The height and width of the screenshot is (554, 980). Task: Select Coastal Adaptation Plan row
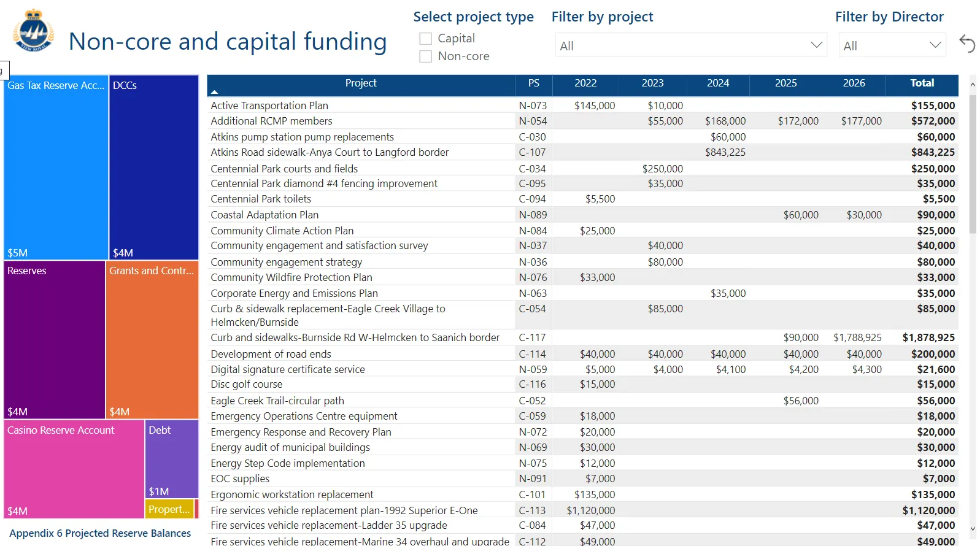click(x=583, y=215)
